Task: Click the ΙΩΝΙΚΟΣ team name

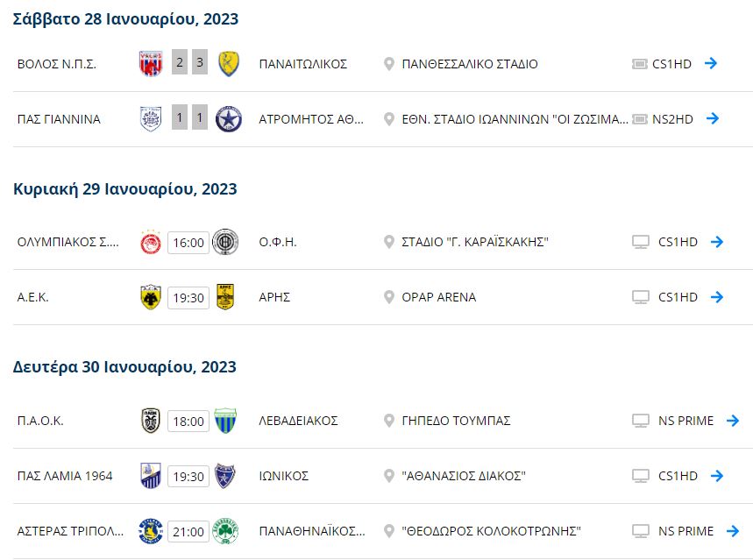Action: pyautogui.click(x=283, y=476)
